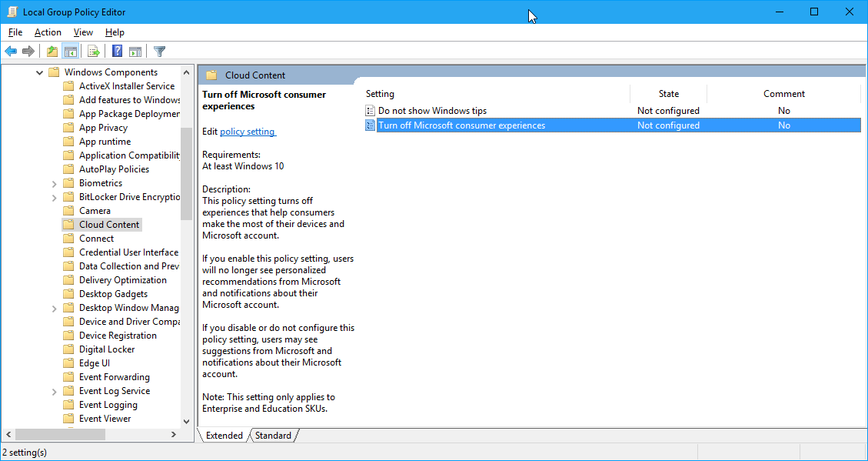Select the Delivery Optimization tree item
868x461 pixels.
123,280
